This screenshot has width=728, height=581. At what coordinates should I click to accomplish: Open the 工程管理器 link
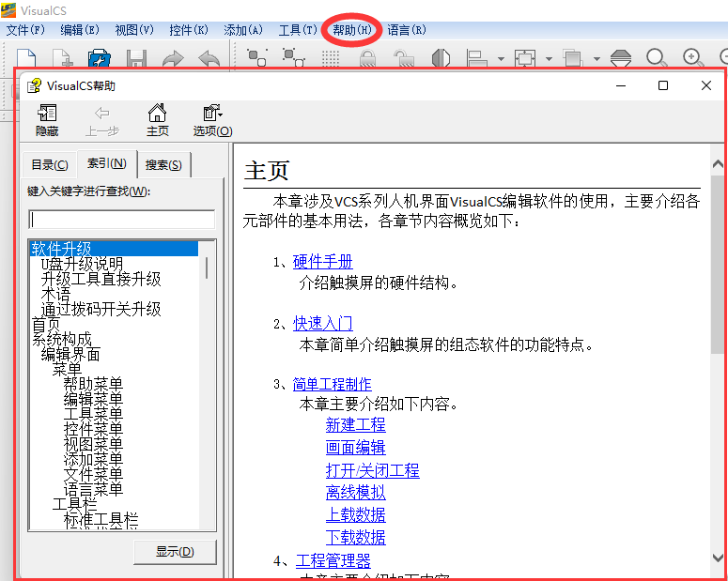tap(333, 561)
